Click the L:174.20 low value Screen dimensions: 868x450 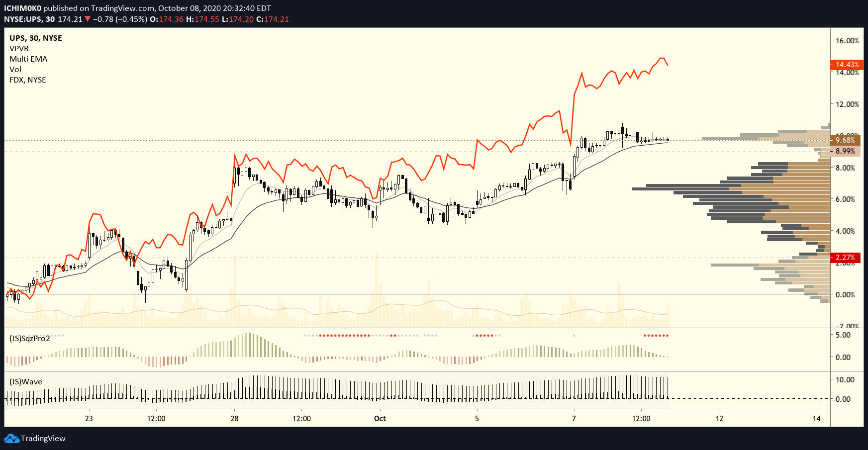point(238,19)
